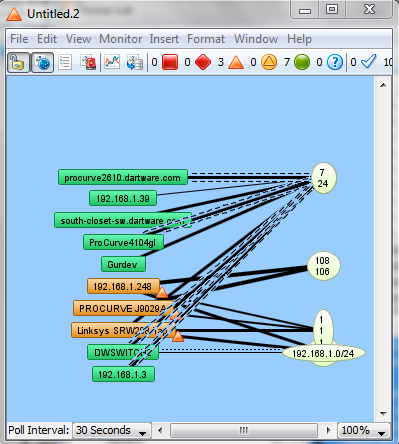Open the strip chart graph icon
The width and height of the screenshot is (399, 444).
point(112,62)
